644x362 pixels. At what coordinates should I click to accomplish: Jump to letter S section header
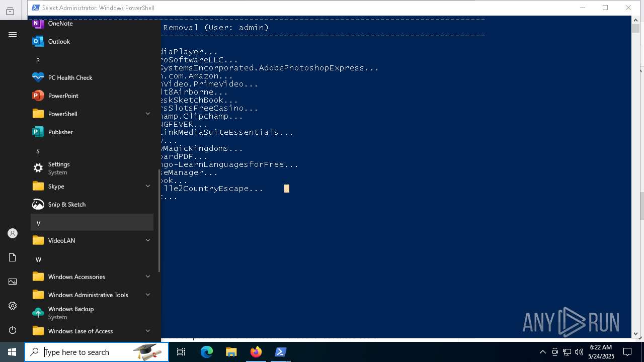coord(92,151)
